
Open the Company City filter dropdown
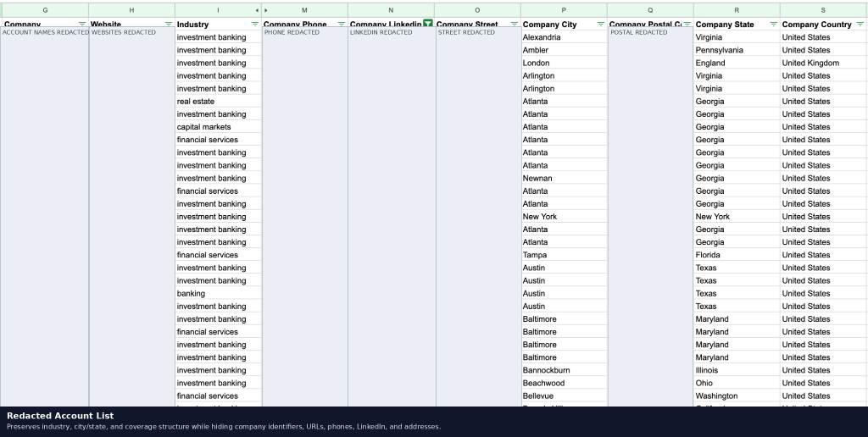(600, 24)
